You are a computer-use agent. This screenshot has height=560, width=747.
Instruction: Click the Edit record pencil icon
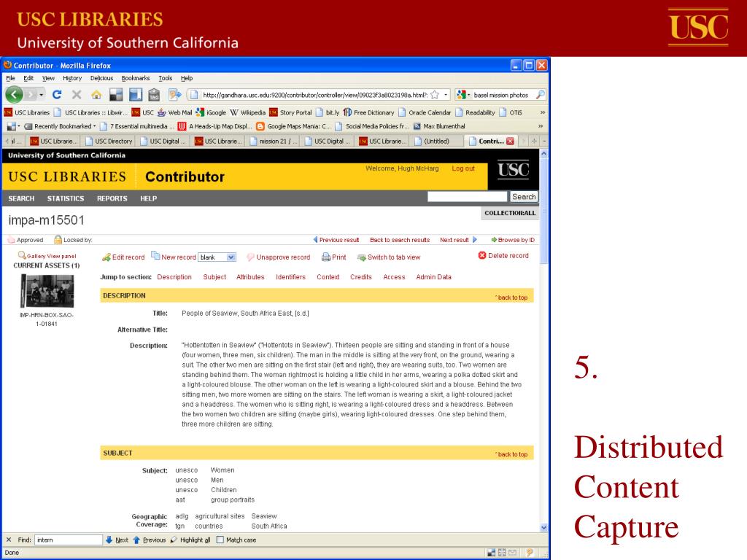pos(107,257)
